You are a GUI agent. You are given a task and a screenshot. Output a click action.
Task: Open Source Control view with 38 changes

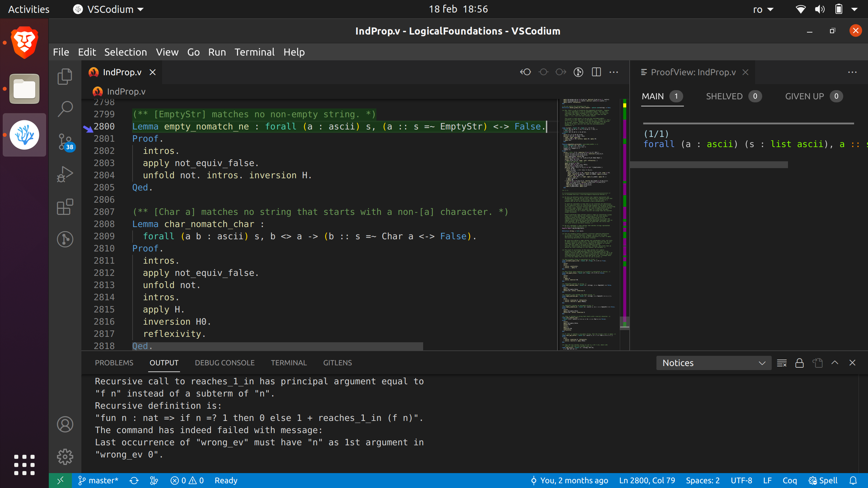(x=65, y=142)
